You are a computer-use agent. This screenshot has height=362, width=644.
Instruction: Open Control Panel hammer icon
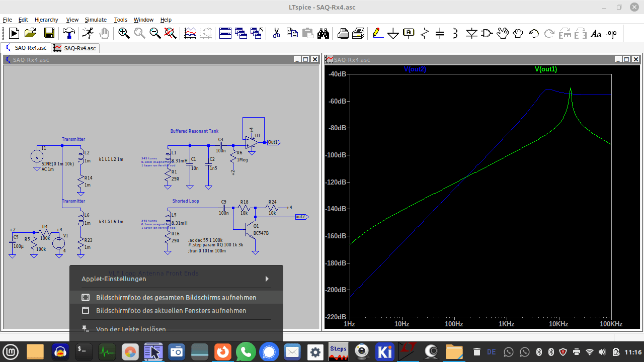coord(68,33)
